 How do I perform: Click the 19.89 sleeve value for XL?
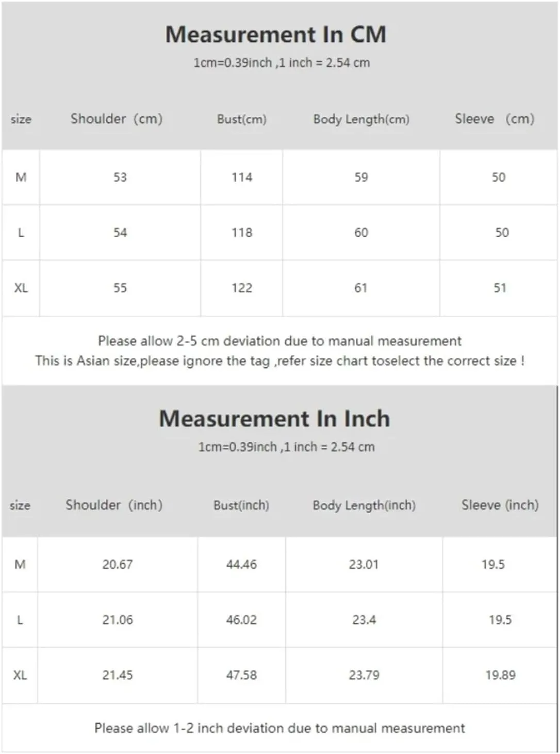(x=500, y=675)
